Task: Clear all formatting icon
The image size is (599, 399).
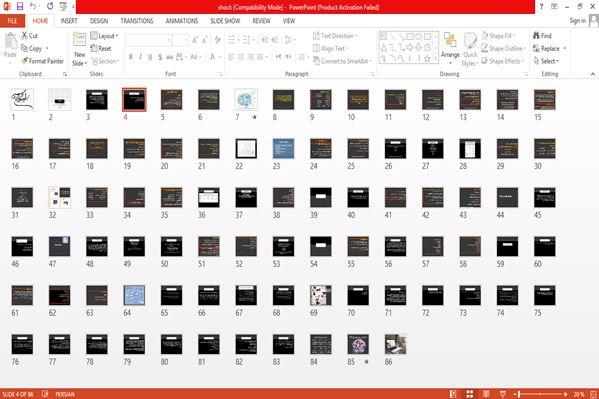Action: point(218,40)
